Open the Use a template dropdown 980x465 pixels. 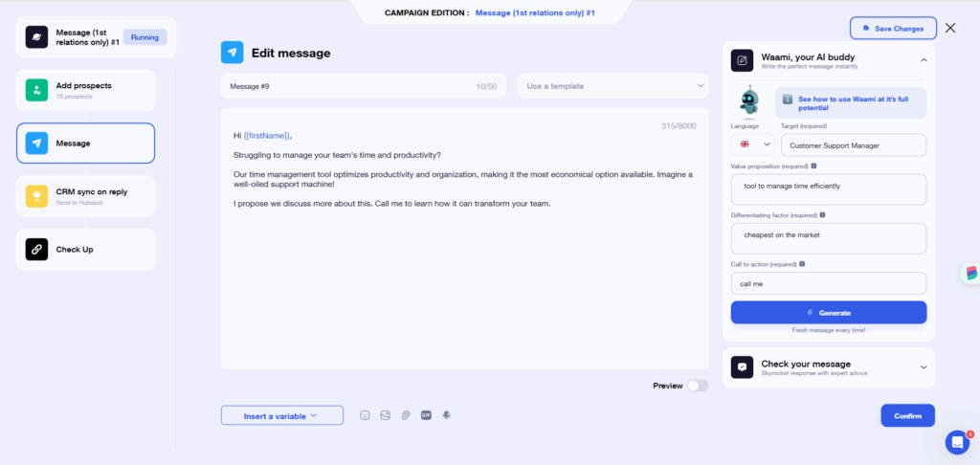coord(613,86)
